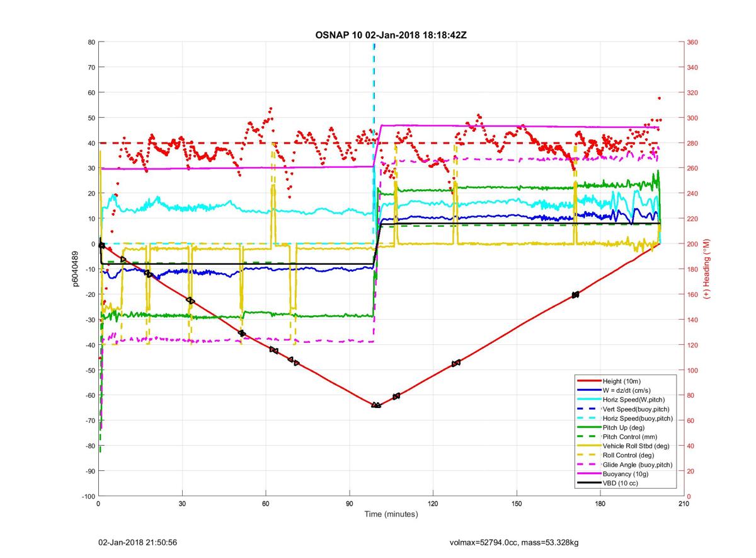Click x-axis tick label 180
This screenshot has width=756, height=558.
(600, 504)
